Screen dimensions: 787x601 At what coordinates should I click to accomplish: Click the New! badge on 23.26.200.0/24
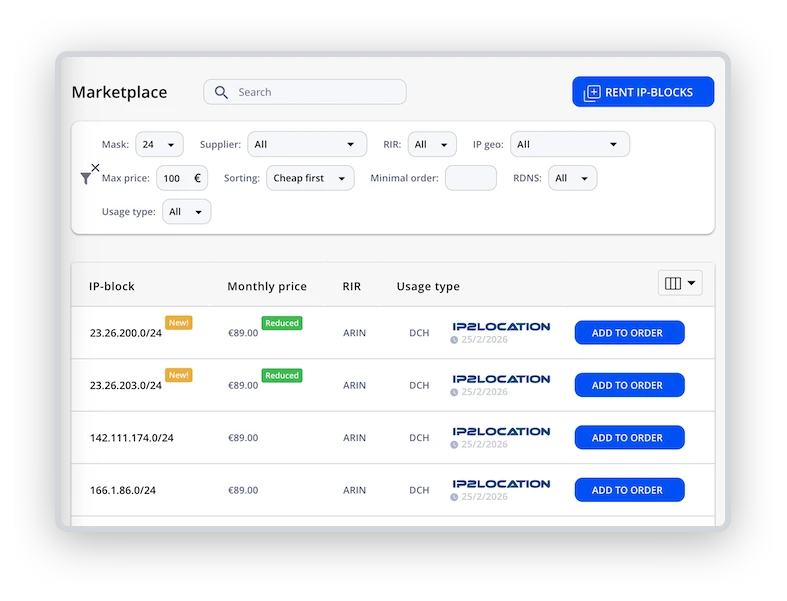point(179,322)
